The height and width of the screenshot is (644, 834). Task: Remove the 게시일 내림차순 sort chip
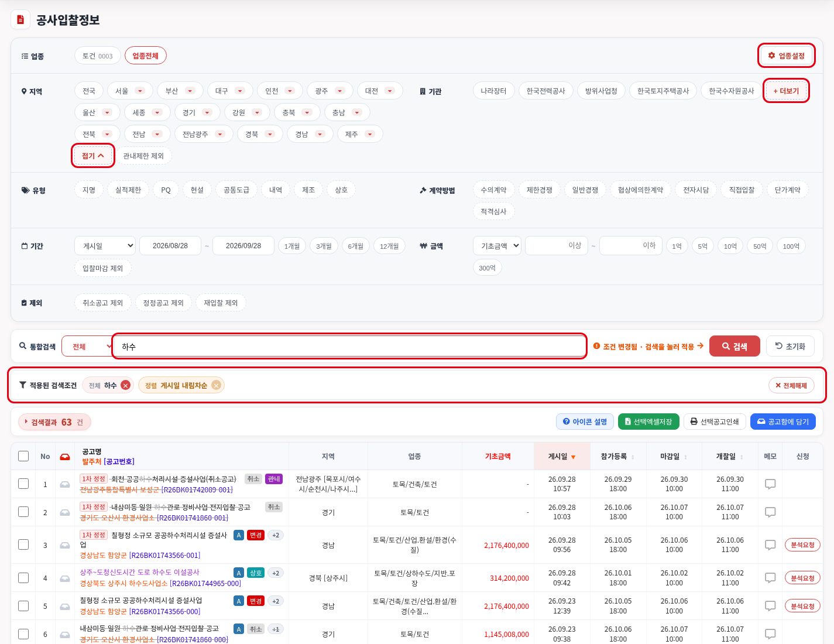click(x=217, y=385)
